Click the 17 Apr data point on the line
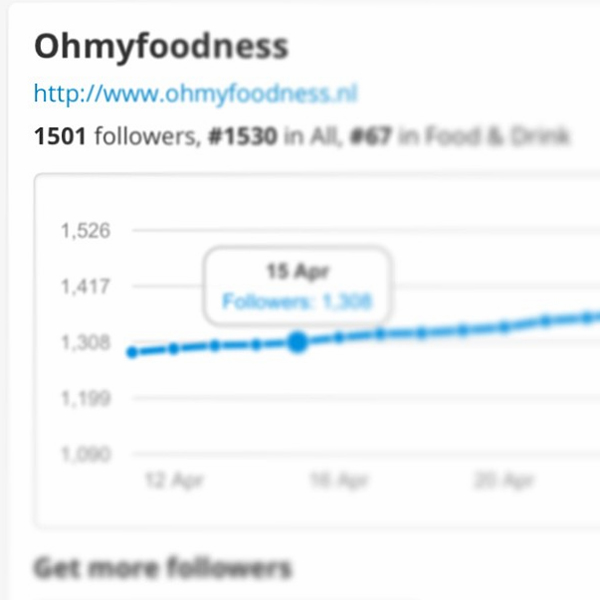Viewport: 600px width, 600px height. tap(380, 334)
